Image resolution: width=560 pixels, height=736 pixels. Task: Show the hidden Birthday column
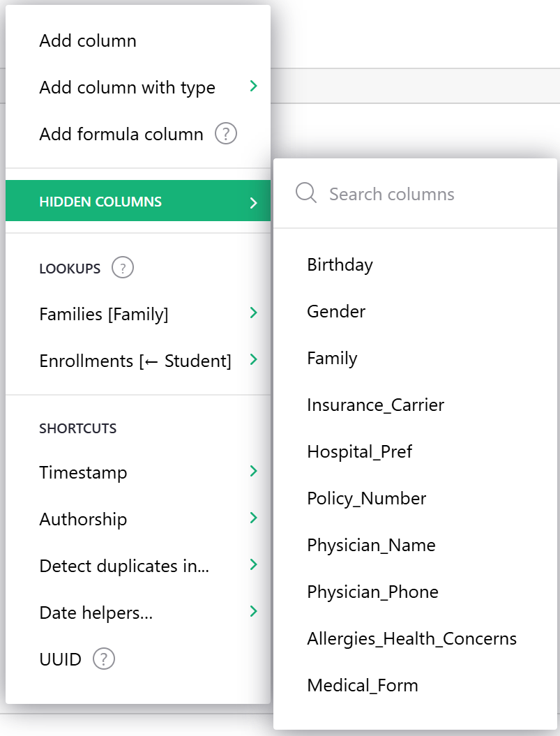pos(340,265)
